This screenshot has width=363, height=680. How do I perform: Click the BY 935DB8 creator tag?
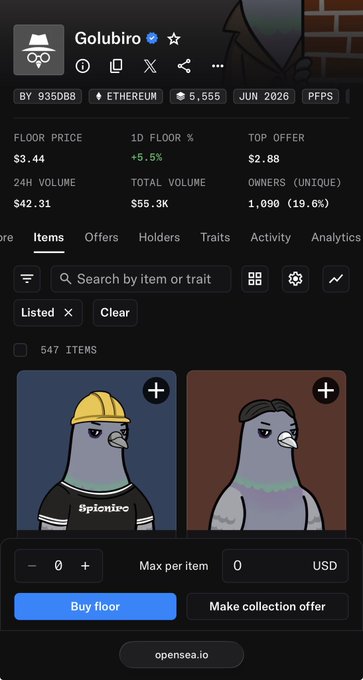(x=48, y=96)
